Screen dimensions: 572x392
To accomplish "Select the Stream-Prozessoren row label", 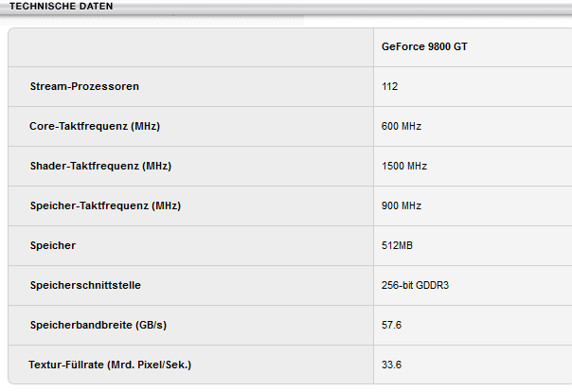I will coord(84,86).
